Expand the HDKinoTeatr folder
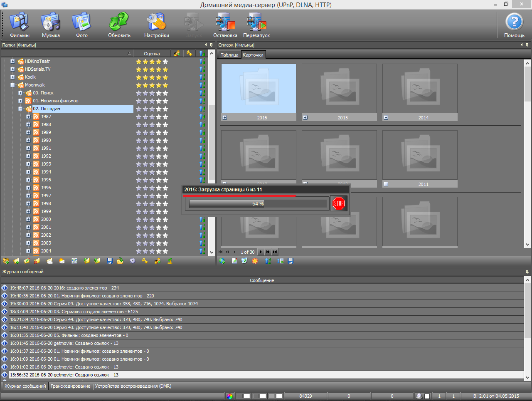Image resolution: width=532 pixels, height=401 pixels. 12,62
